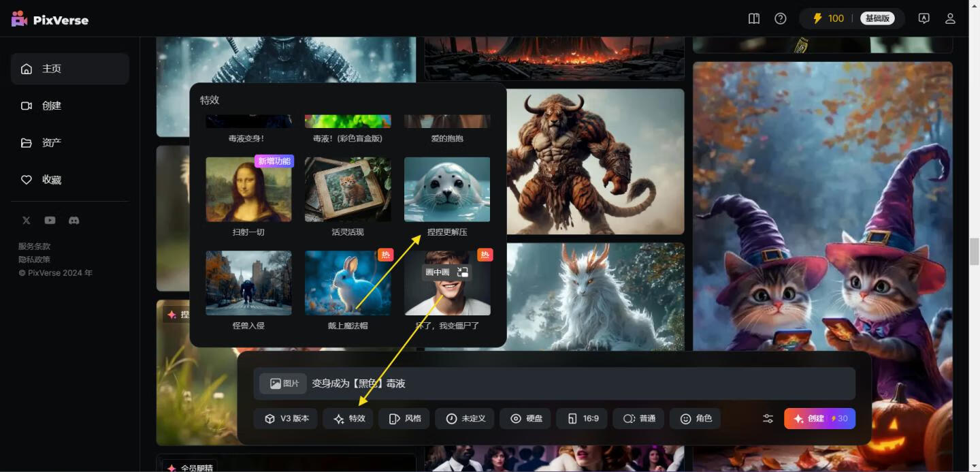Click the 特效 panel heading
Image resolution: width=980 pixels, height=472 pixels.
210,100
